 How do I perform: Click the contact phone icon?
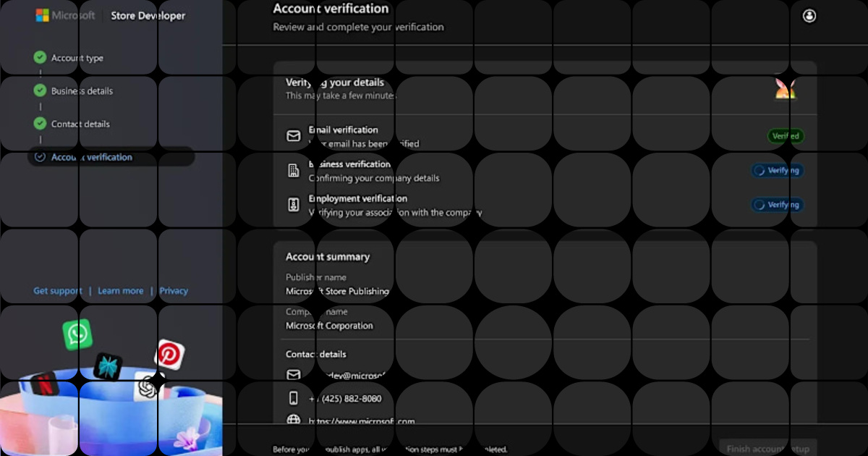point(294,398)
